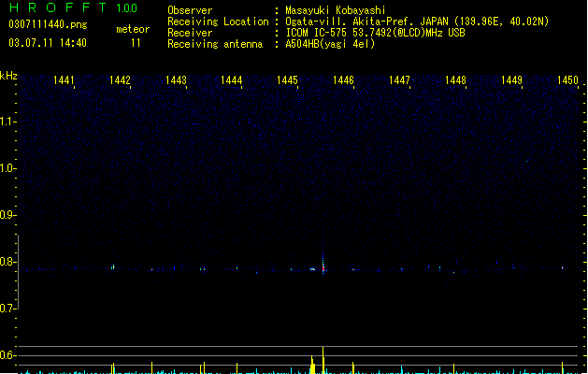This screenshot has height=374, width=588.
Task: Click the 1442 time axis label
Action: tap(120, 80)
